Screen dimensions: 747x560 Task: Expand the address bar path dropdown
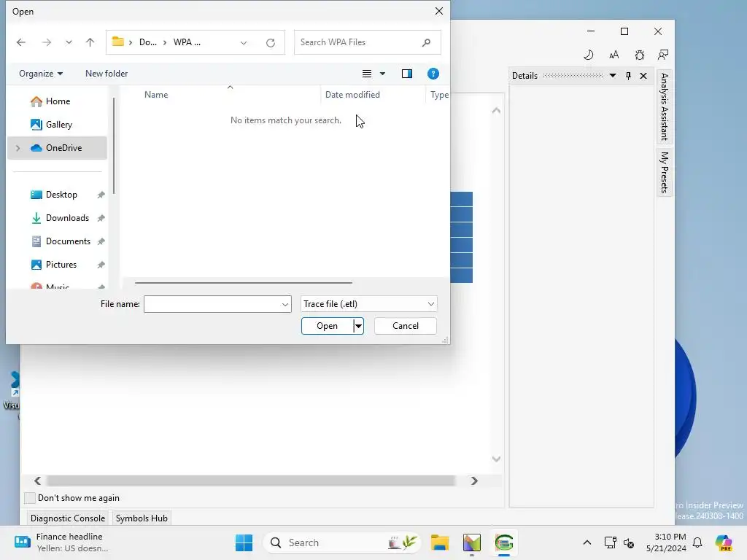tap(244, 43)
